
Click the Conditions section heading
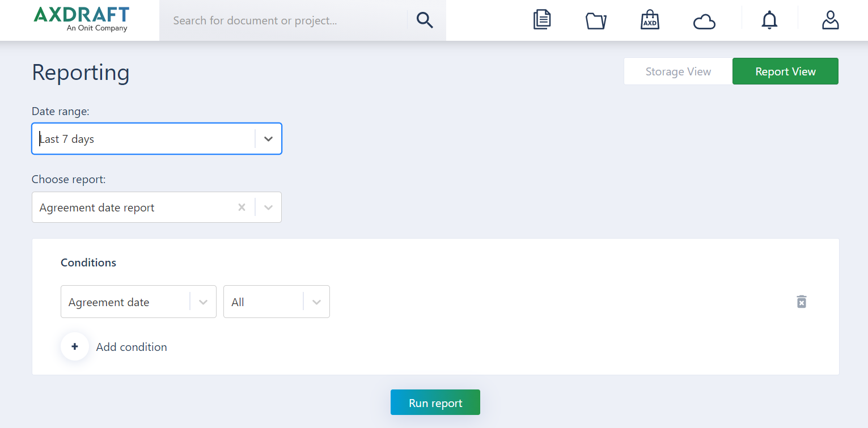tap(88, 262)
